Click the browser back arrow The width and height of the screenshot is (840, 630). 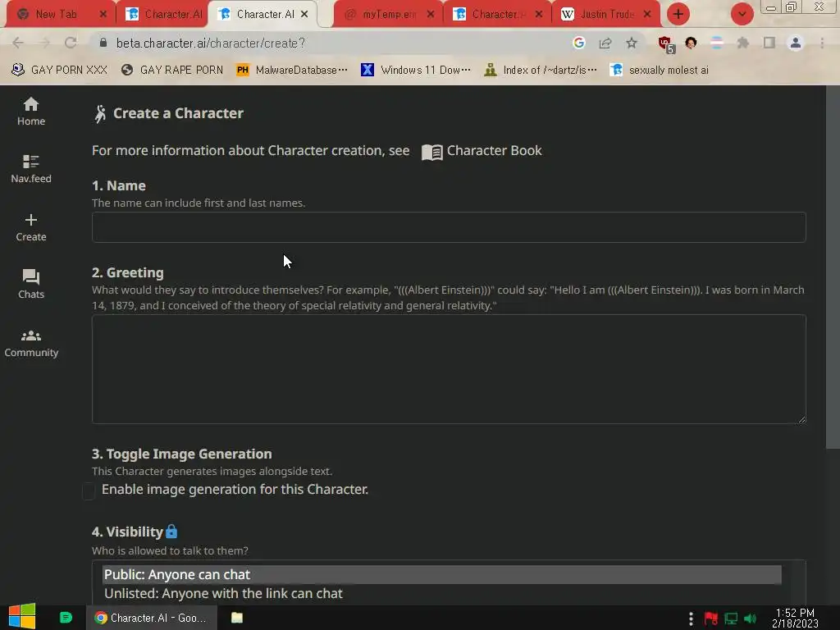[x=18, y=43]
